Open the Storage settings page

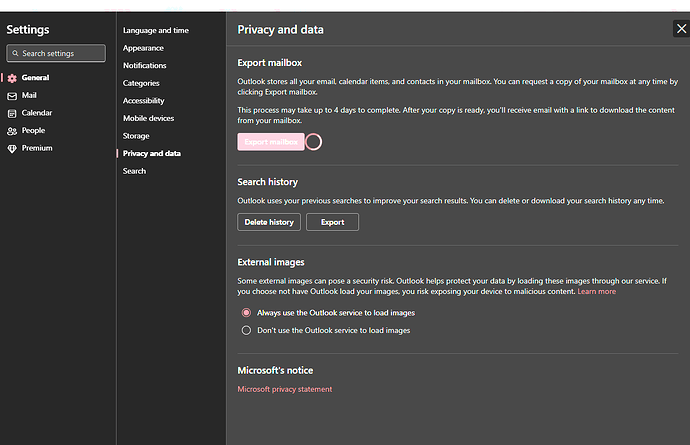click(136, 136)
